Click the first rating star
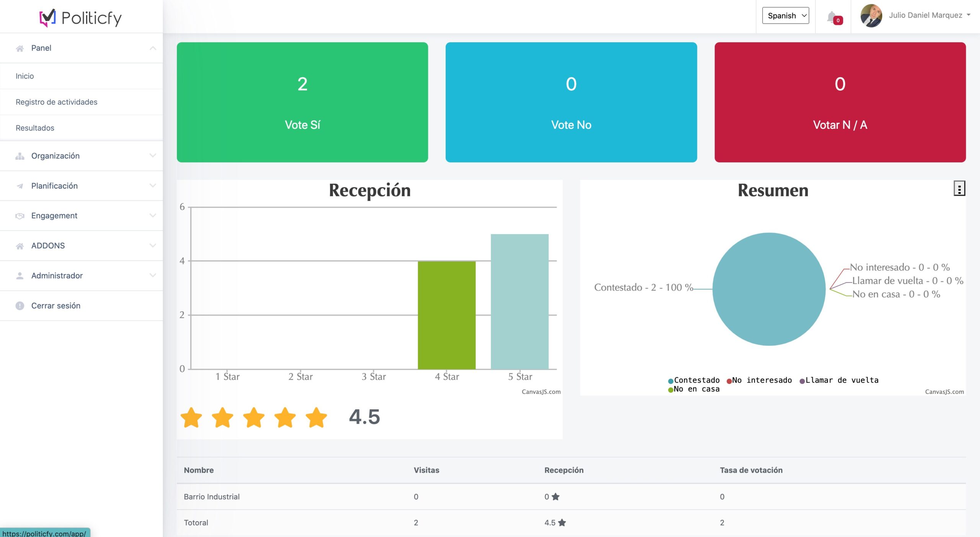Image resolution: width=980 pixels, height=537 pixels. [191, 417]
